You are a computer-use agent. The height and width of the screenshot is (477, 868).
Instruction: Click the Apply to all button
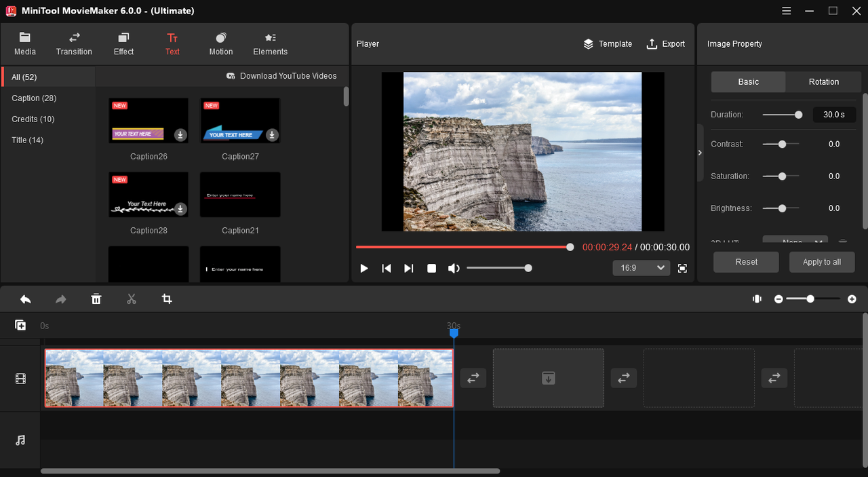[x=821, y=262]
